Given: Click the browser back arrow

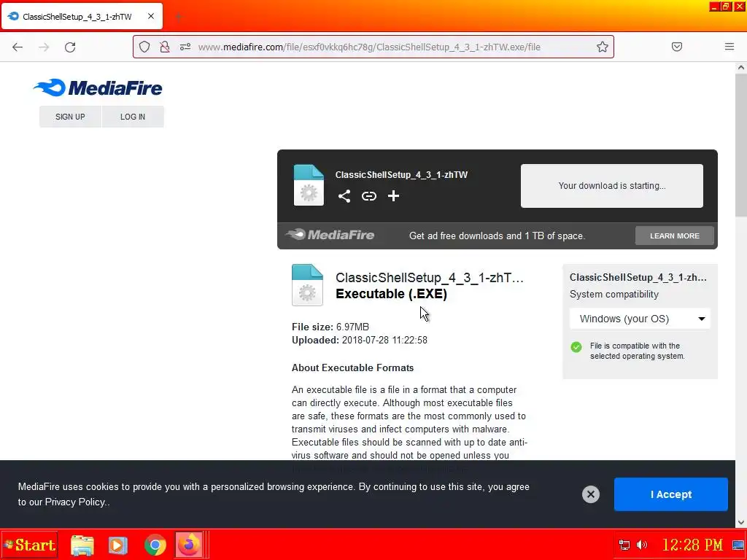Looking at the screenshot, I should 18,47.
